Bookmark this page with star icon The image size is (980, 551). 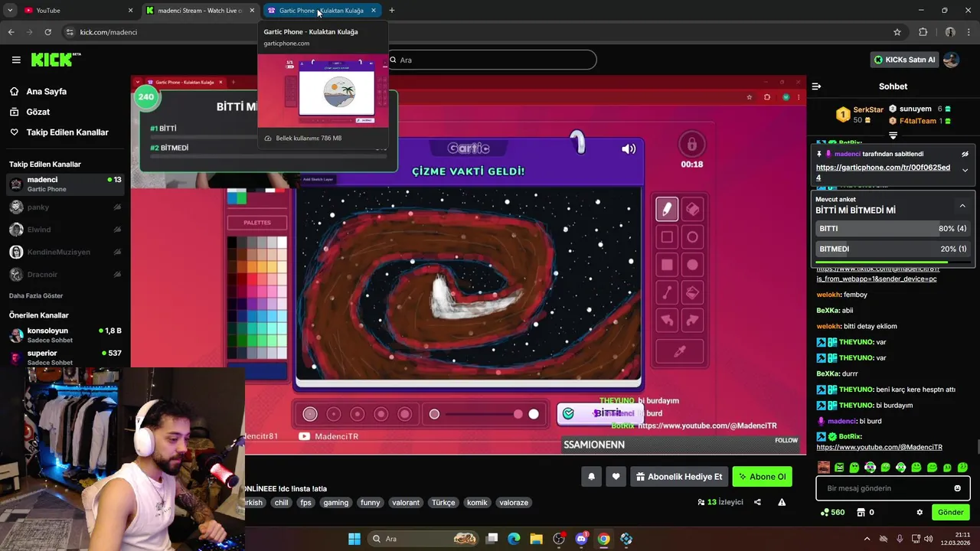pyautogui.click(x=897, y=32)
